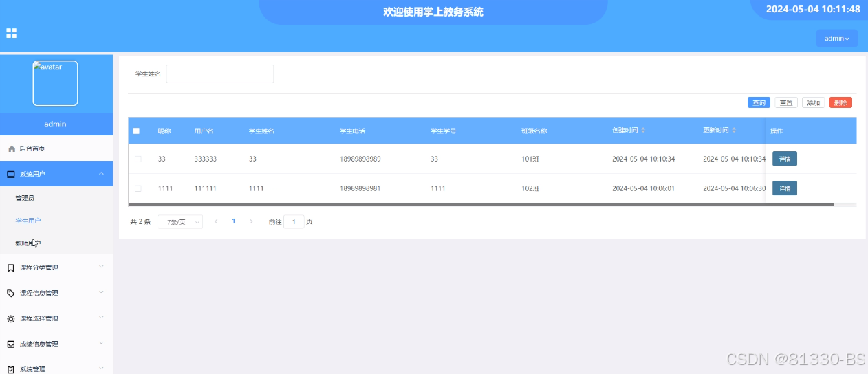
Task: Sort by 创建时间 using its sort arrows
Action: 643,131
